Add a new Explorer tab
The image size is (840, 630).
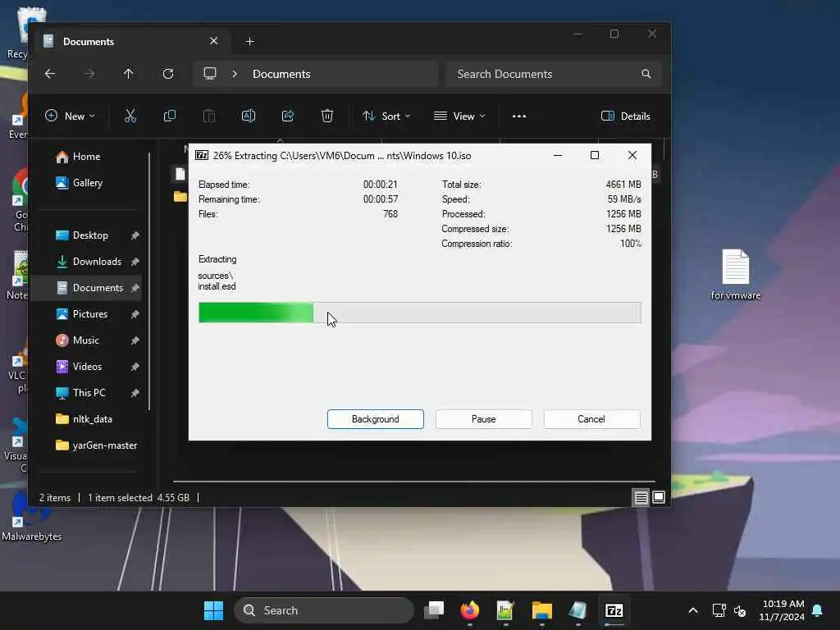coord(249,41)
